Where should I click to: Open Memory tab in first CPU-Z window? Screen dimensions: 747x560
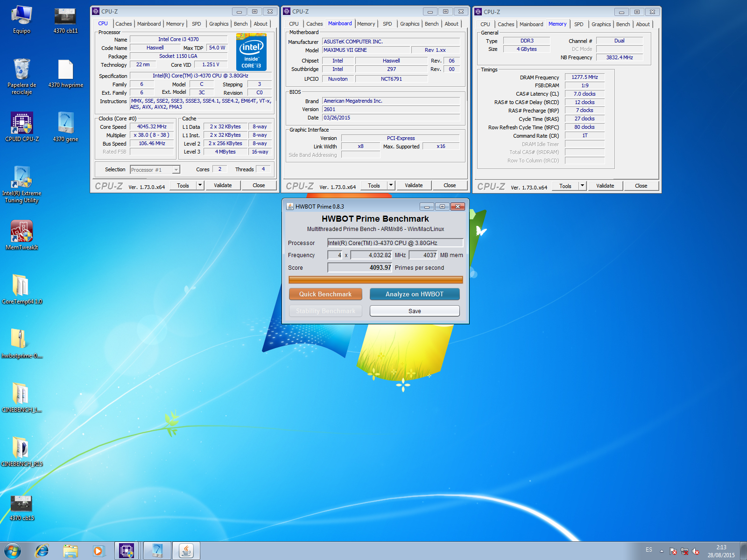tap(175, 24)
